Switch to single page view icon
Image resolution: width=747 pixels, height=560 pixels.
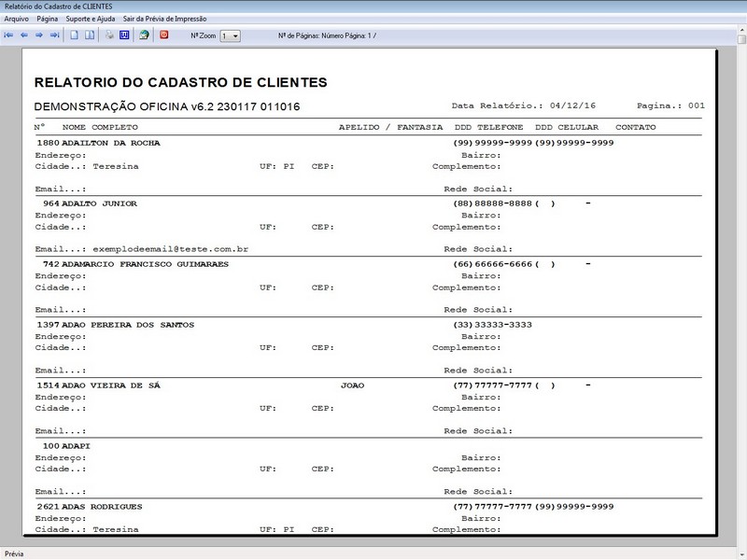[x=73, y=35]
